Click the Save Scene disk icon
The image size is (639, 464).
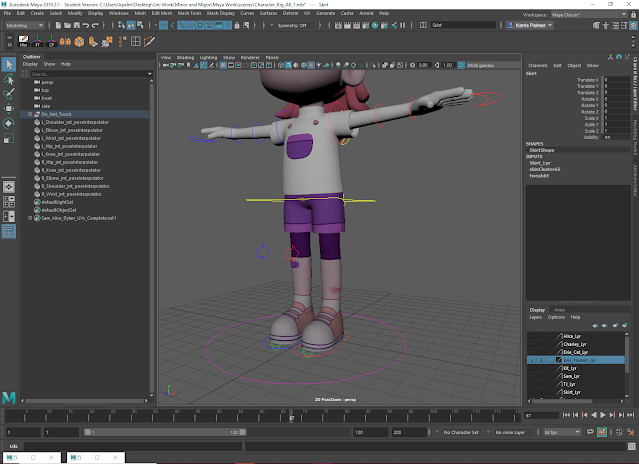pyautogui.click(x=77, y=25)
